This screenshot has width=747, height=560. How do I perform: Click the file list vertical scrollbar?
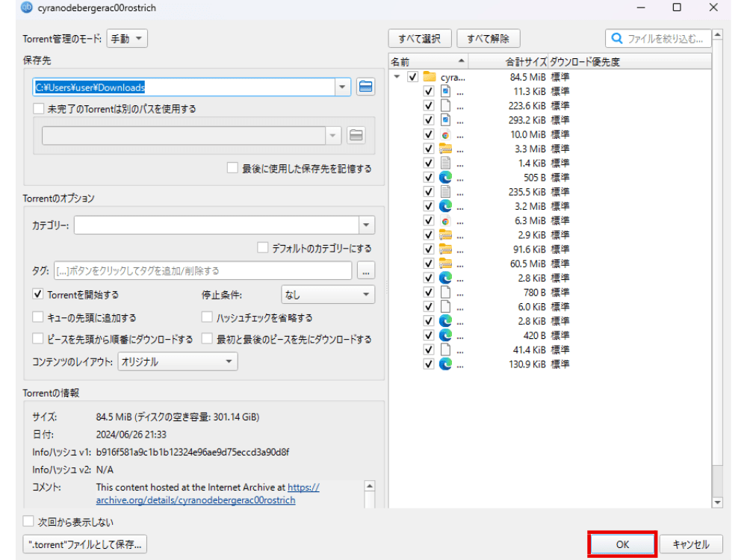pos(717,261)
